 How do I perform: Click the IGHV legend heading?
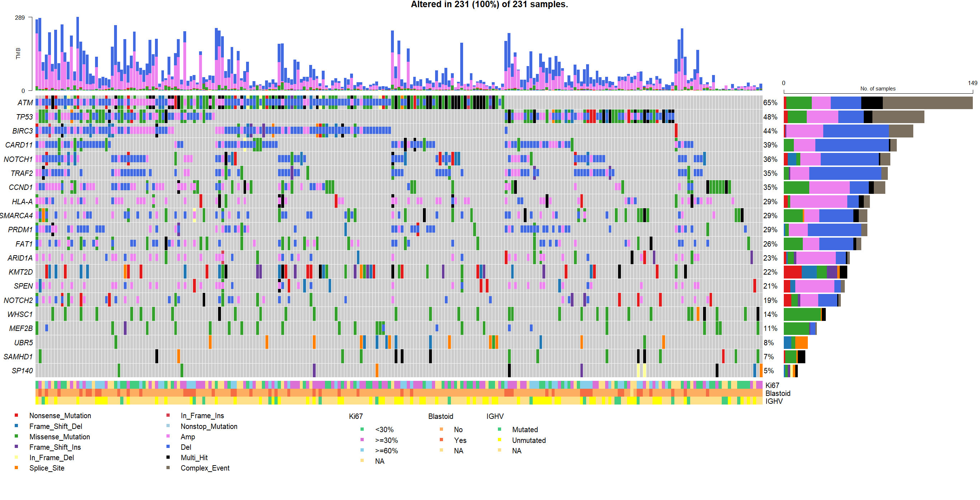pos(495,416)
